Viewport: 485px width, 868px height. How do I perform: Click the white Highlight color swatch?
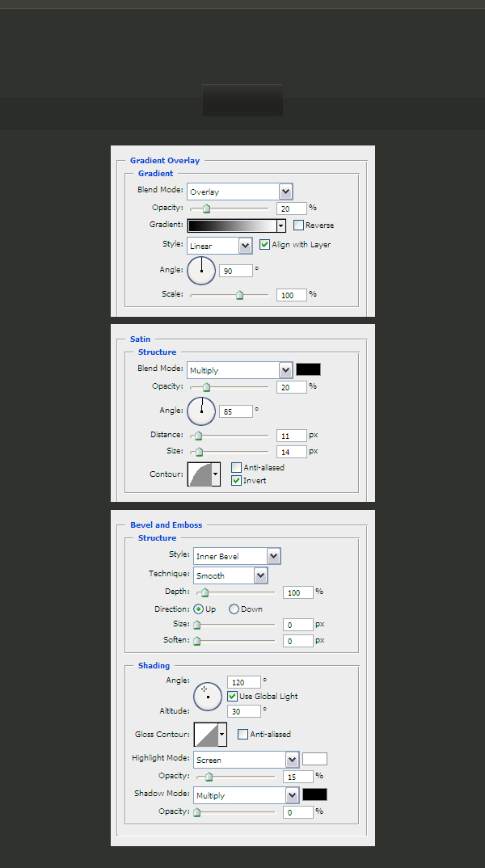314,758
